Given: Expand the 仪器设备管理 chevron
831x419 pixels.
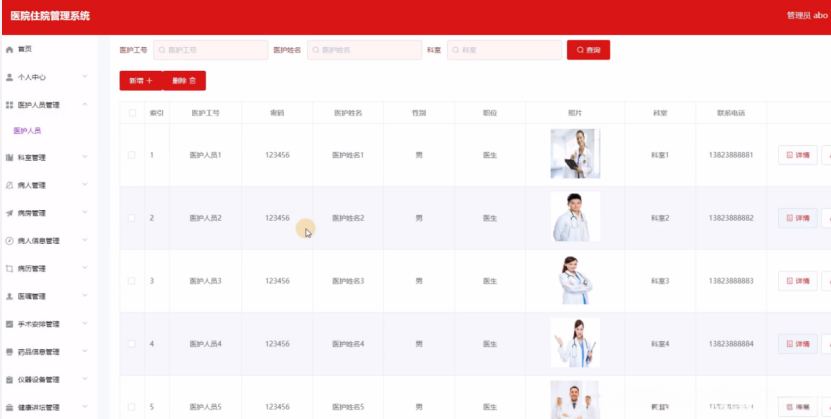Looking at the screenshot, I should [x=85, y=379].
